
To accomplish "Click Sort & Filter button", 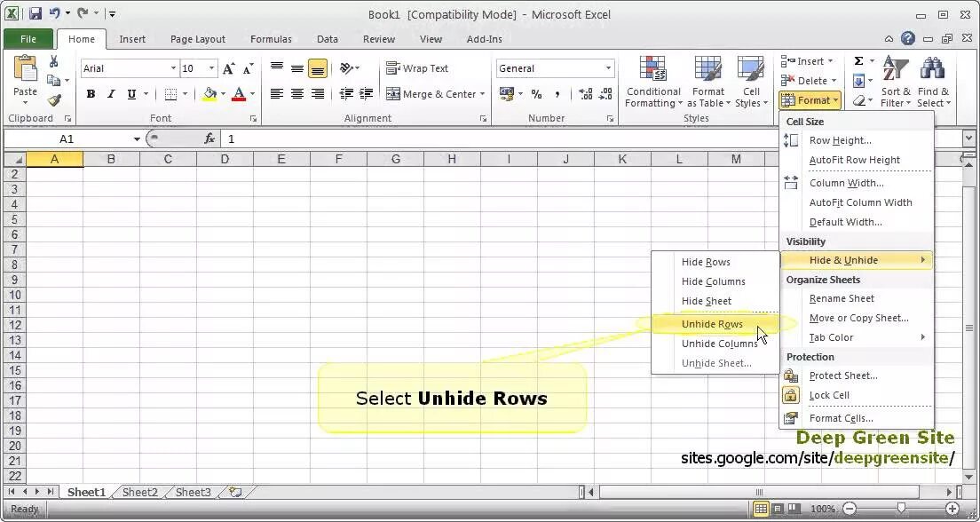I will pyautogui.click(x=896, y=82).
